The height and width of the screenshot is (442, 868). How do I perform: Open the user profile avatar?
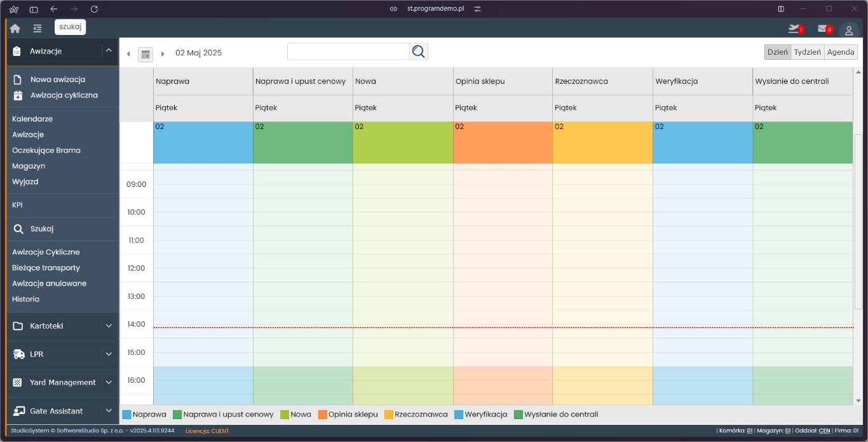click(x=848, y=30)
